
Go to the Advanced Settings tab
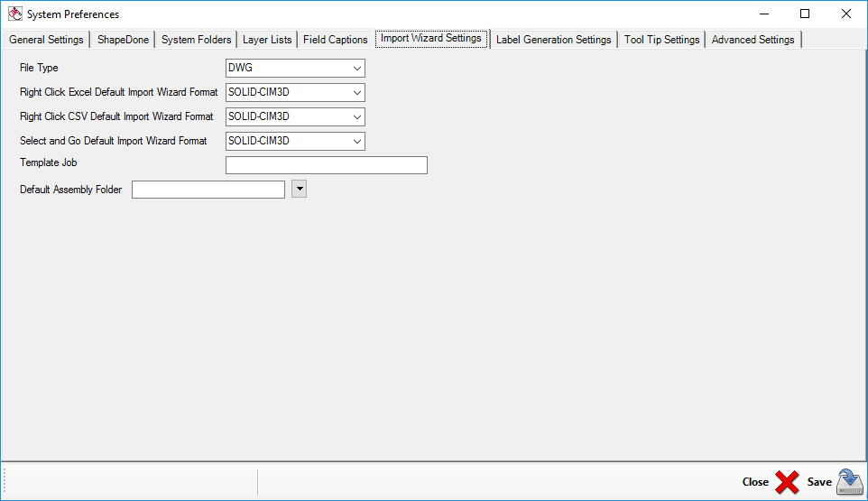(753, 40)
